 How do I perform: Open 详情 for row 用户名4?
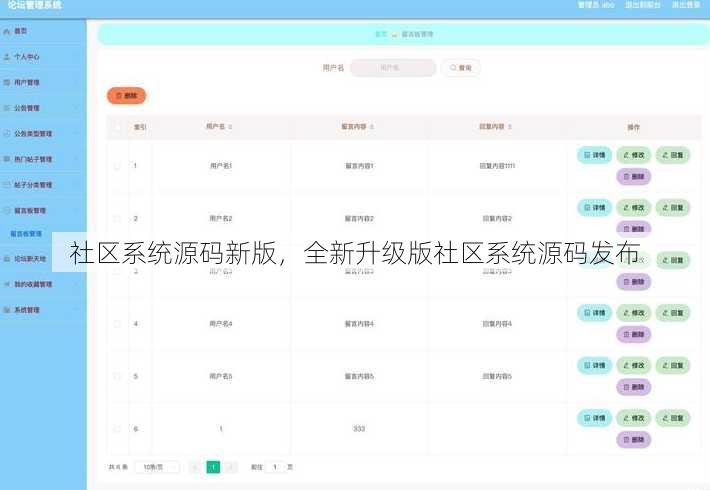click(594, 313)
